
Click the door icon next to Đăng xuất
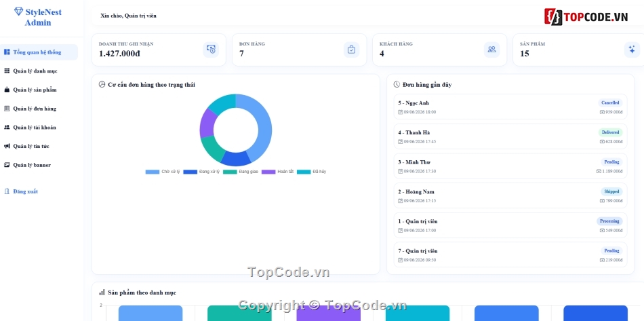click(7, 191)
